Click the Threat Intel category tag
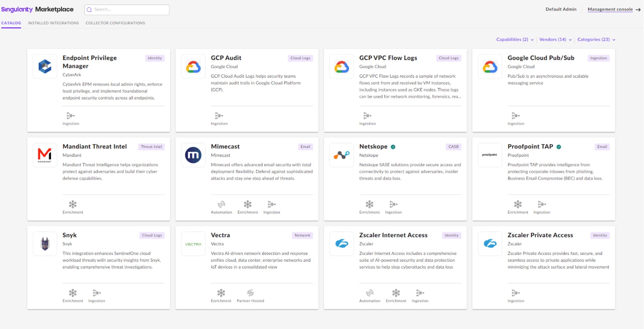Image resolution: width=644 pixels, height=329 pixels. pos(151,147)
